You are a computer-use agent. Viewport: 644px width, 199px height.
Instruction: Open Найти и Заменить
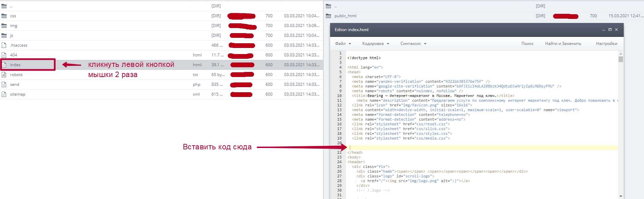point(563,44)
